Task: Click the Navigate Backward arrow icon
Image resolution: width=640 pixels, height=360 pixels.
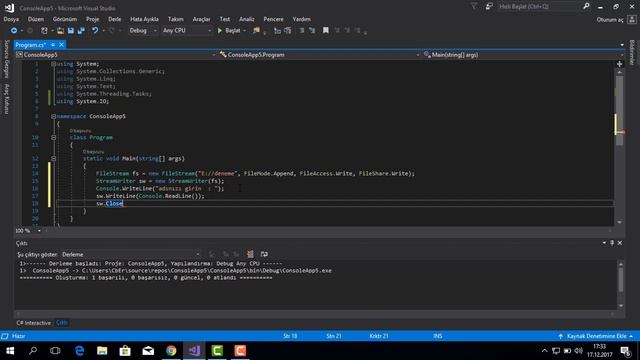Action: click(13, 31)
